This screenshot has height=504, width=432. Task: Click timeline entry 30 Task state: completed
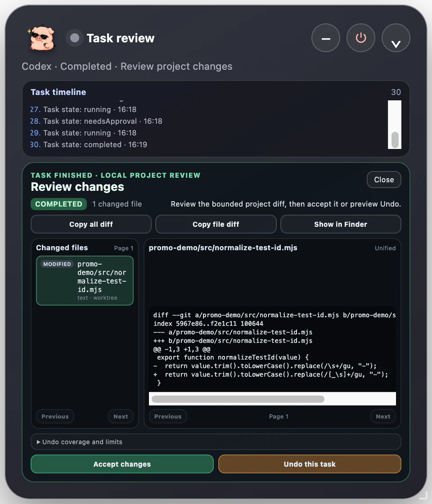(x=88, y=144)
